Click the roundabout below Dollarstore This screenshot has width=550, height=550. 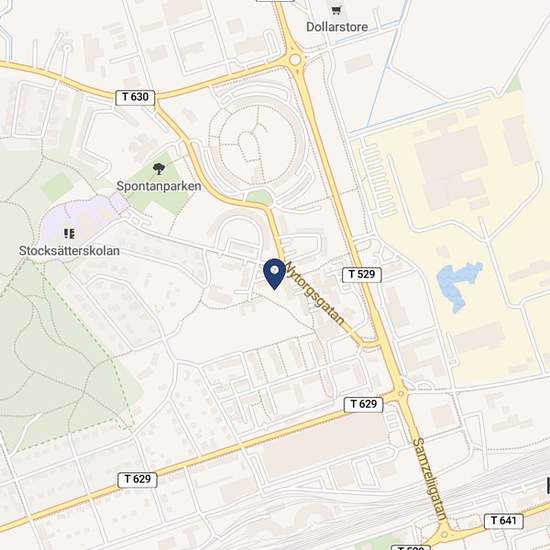(295, 60)
